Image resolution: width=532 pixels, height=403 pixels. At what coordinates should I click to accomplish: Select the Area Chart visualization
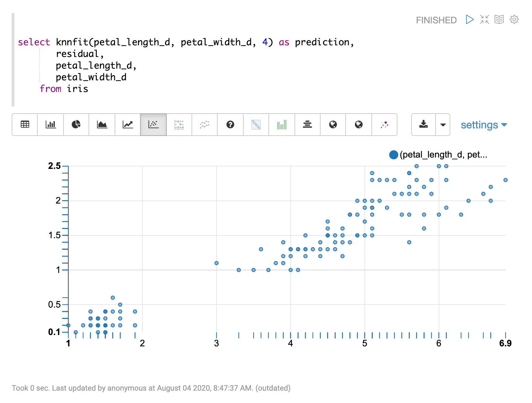(102, 125)
